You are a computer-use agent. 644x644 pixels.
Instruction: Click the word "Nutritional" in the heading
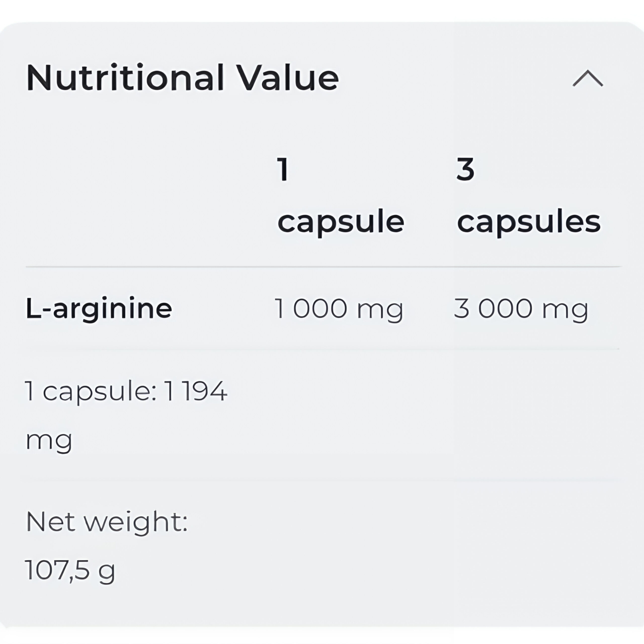click(x=125, y=78)
